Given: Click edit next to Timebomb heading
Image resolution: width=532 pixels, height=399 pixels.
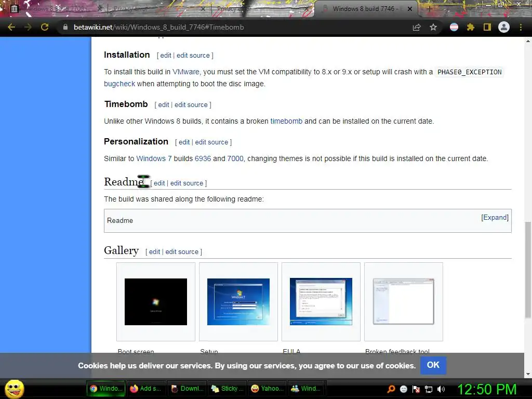Looking at the screenshot, I should (164, 105).
